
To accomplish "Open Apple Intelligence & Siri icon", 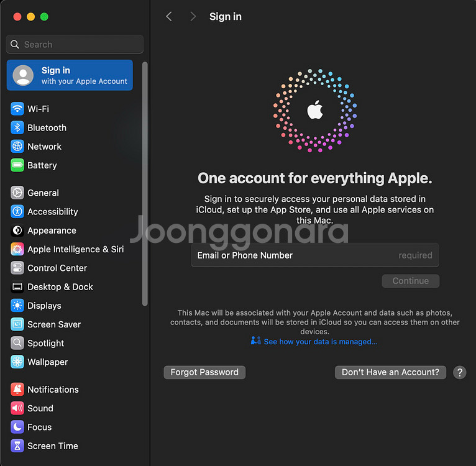I will (x=17, y=249).
